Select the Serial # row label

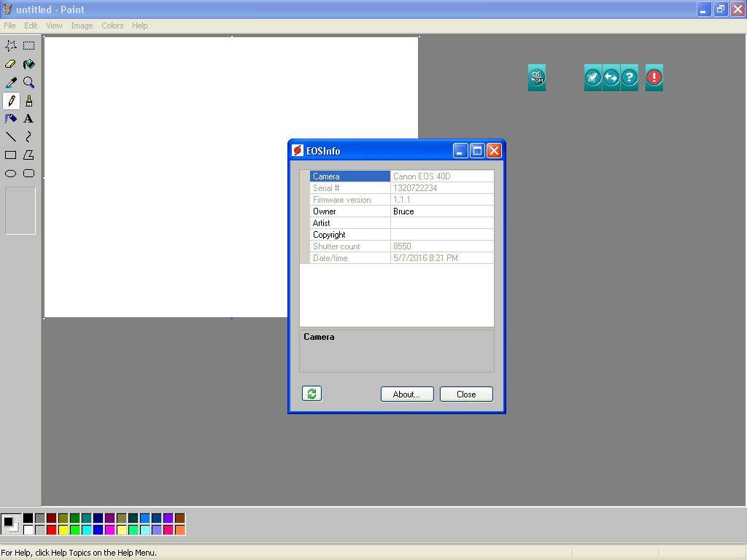click(x=326, y=188)
